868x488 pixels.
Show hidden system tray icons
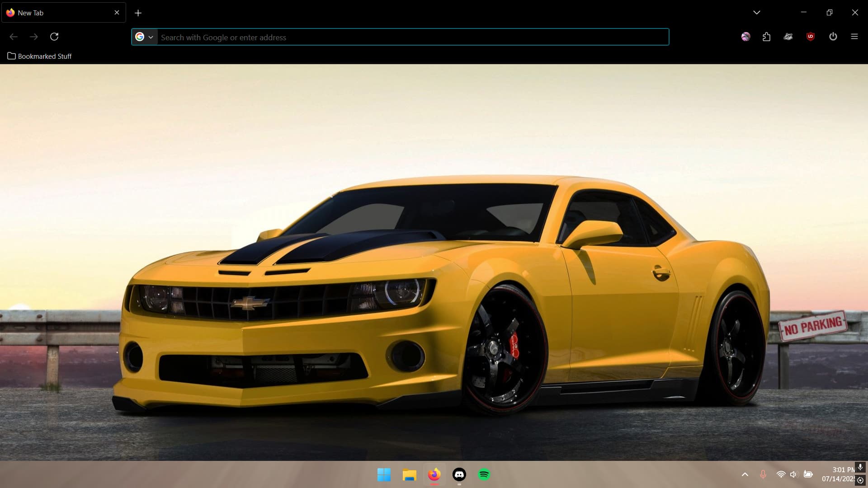tap(745, 474)
